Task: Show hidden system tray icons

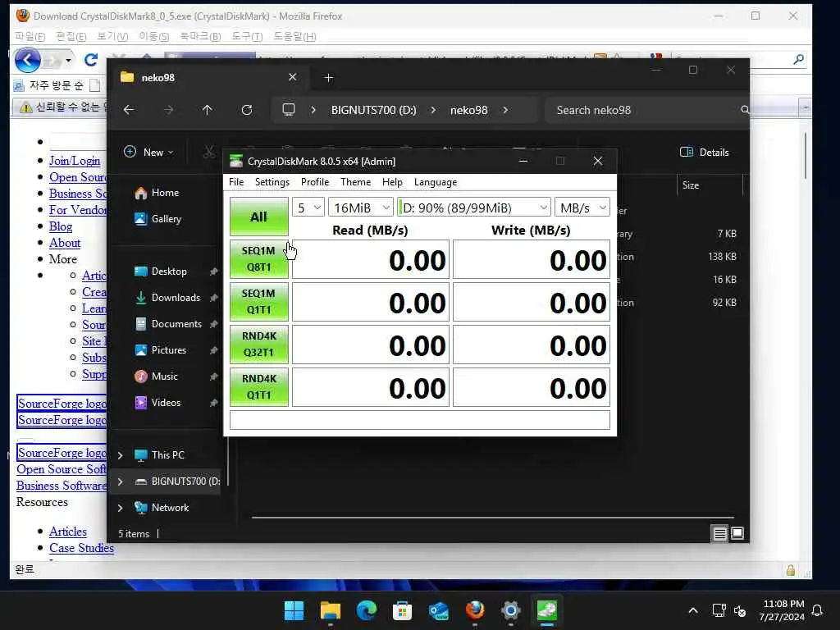Action: click(693, 610)
